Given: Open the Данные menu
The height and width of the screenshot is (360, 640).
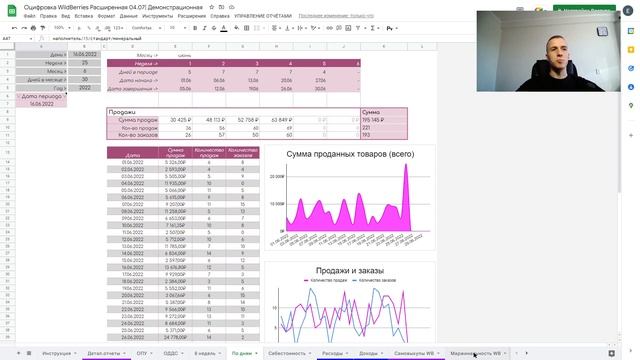Looking at the screenshot, I should [x=129, y=16].
